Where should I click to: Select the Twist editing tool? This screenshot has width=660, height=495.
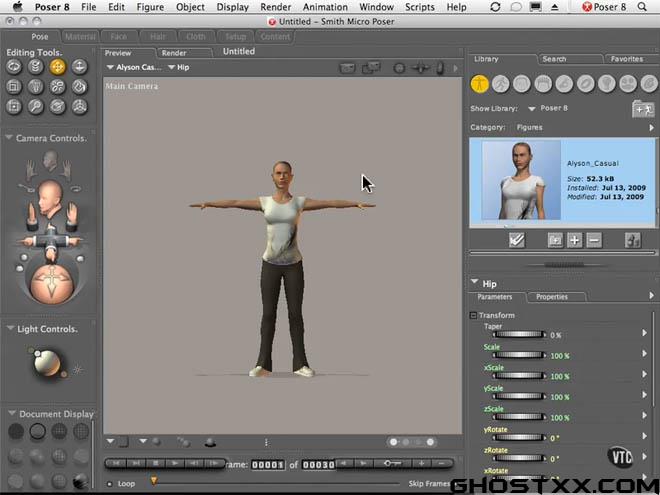coord(36,67)
